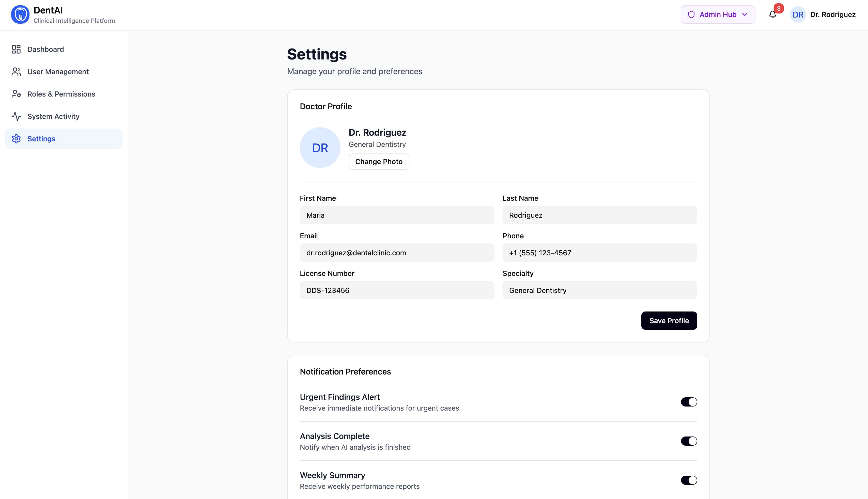
Task: Click the User Management people icon
Action: (16, 72)
